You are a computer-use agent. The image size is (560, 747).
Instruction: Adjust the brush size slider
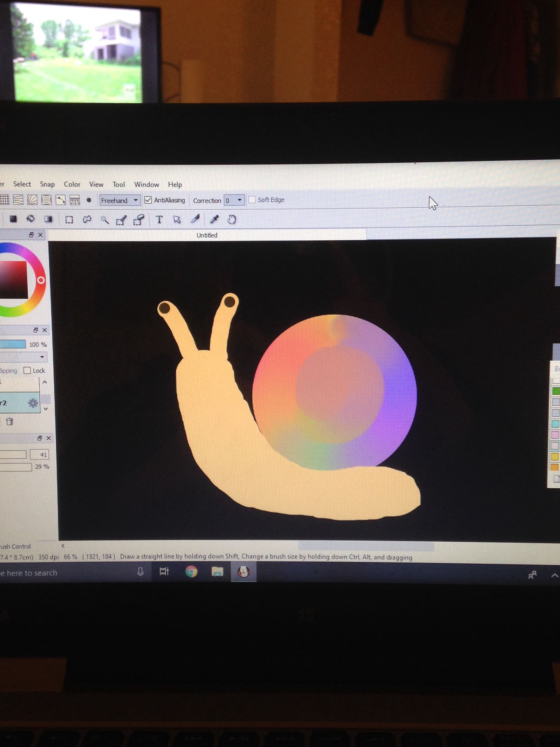tap(13, 454)
